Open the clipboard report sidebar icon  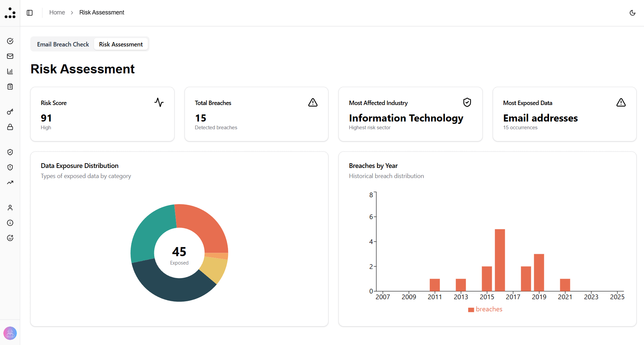tap(10, 87)
